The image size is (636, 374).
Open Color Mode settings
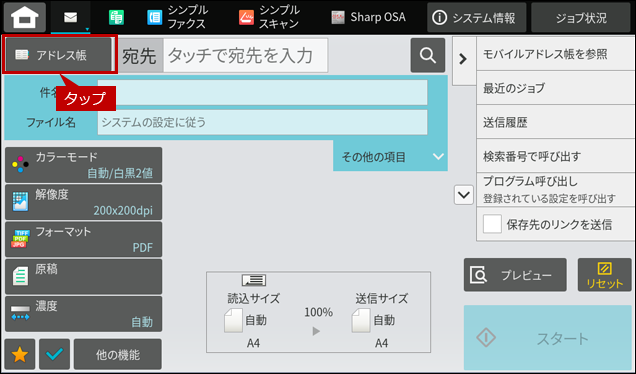pos(84,165)
